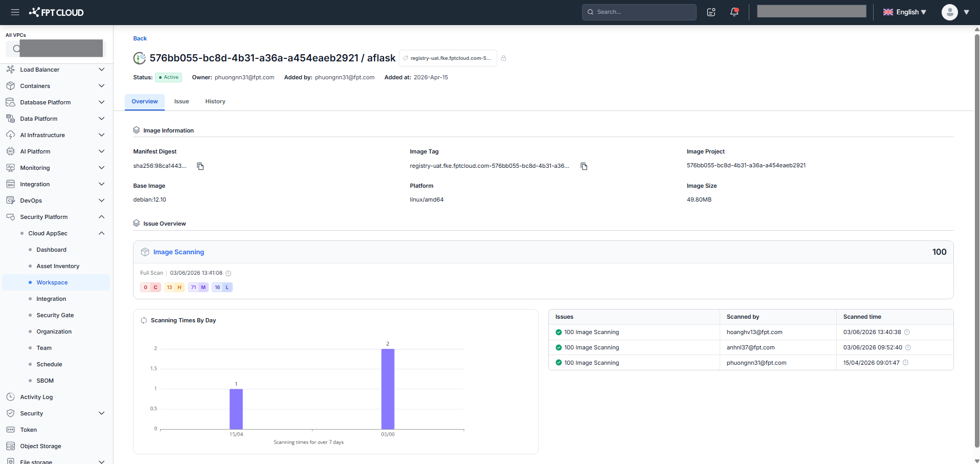Open Asset Inventory in sidebar

[58, 266]
